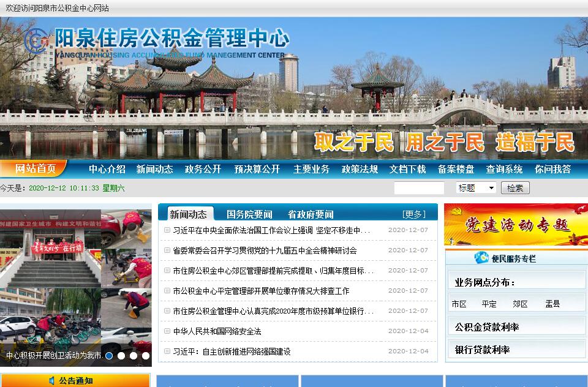
Task: Open the 党建活动专题 banner
Action: 516,224
